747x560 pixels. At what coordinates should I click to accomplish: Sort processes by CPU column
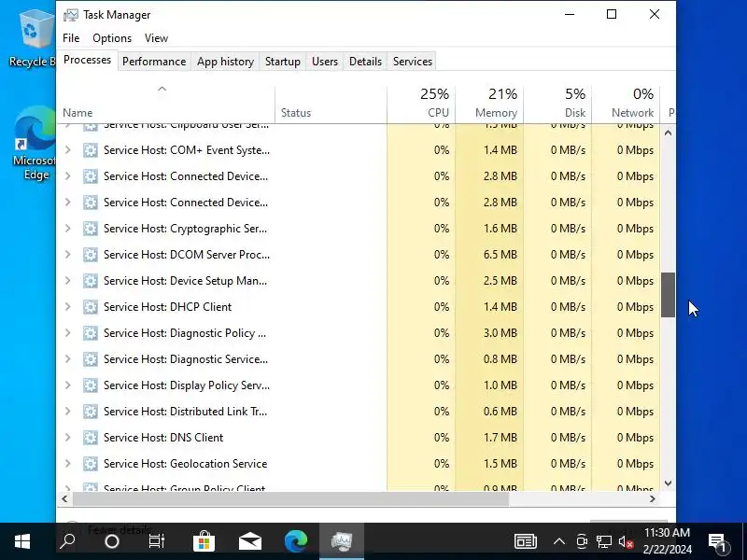[x=421, y=105]
